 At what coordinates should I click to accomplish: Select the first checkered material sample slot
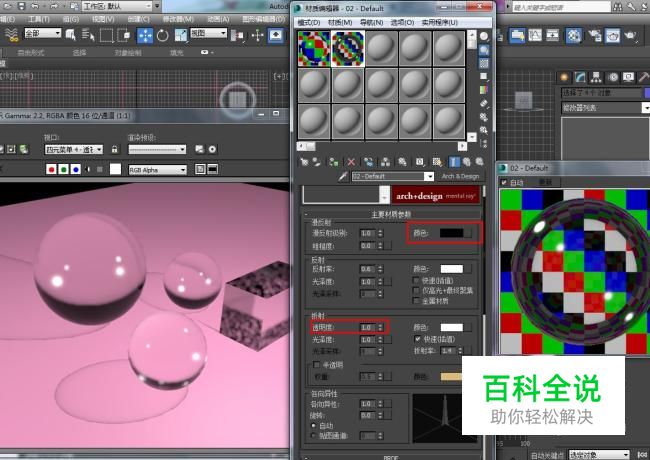point(314,48)
